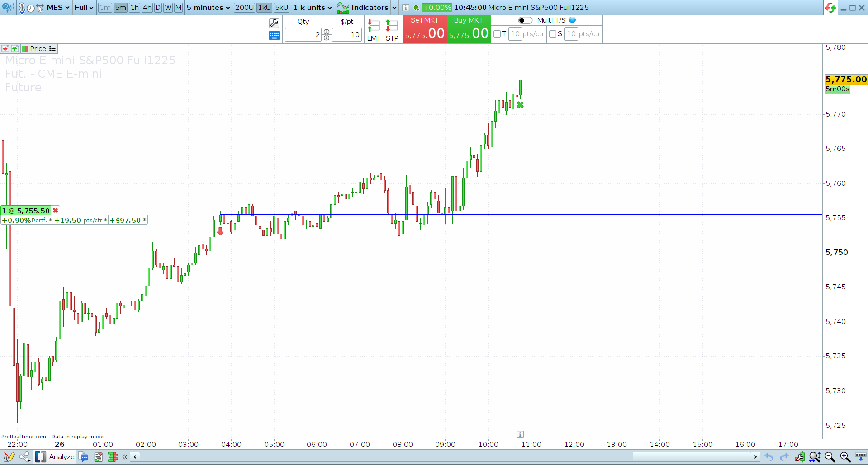Click the auto-fit zoom magnifier with arrows
The height and width of the screenshot is (465, 868).
point(815,457)
